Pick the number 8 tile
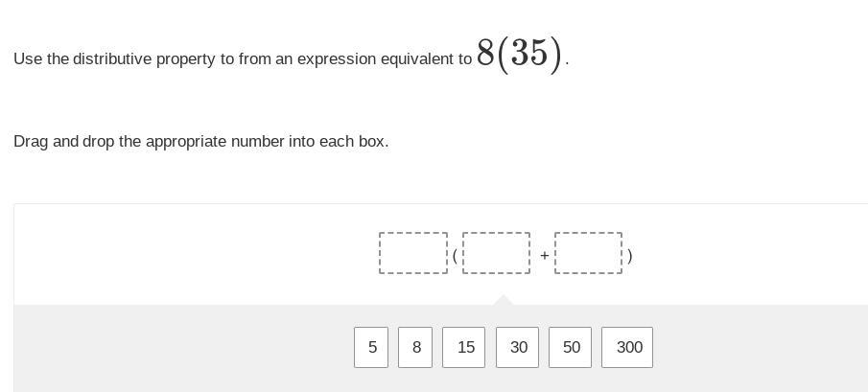The height and width of the screenshot is (392, 868). [415, 347]
